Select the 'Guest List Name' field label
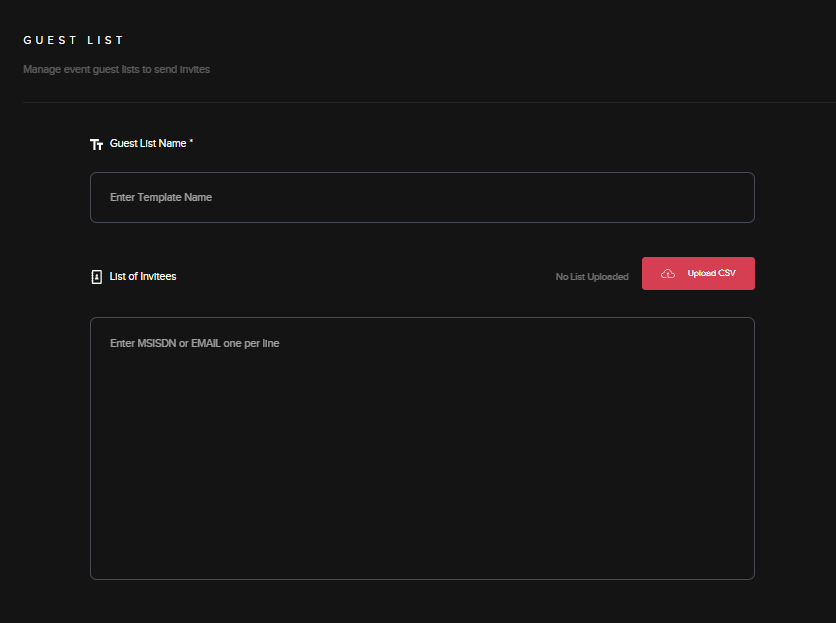Screen dimensions: 836x623 (x=148, y=144)
